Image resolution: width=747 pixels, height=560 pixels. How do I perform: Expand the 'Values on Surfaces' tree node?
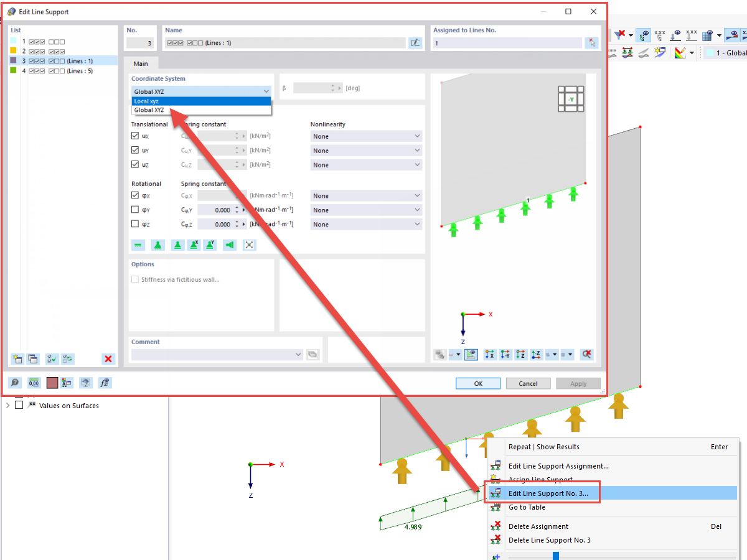pyautogui.click(x=7, y=406)
